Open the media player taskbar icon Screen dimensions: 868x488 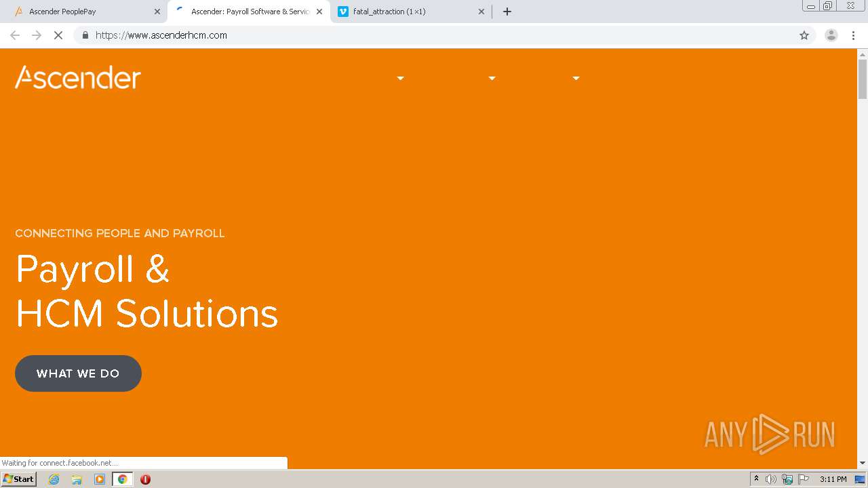tap(100, 479)
